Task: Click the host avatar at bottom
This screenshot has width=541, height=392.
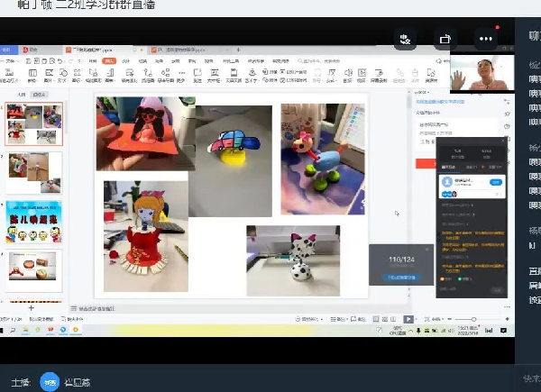Action: tap(50, 382)
